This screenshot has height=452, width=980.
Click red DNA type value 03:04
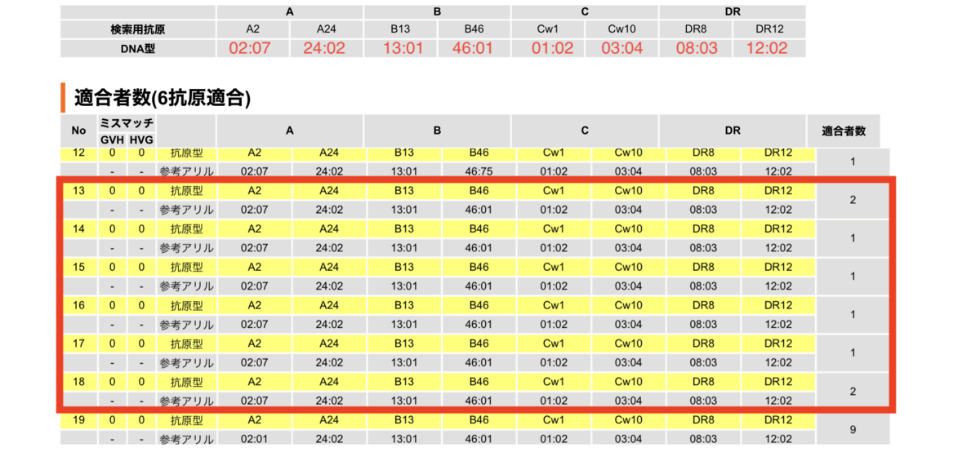click(622, 48)
